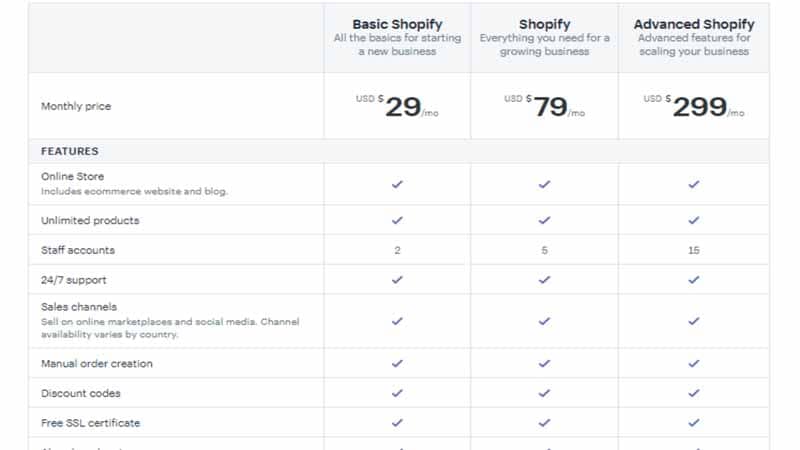Click the Advanced Shopify plan heading
This screenshot has width=800, height=450.
[x=694, y=24]
